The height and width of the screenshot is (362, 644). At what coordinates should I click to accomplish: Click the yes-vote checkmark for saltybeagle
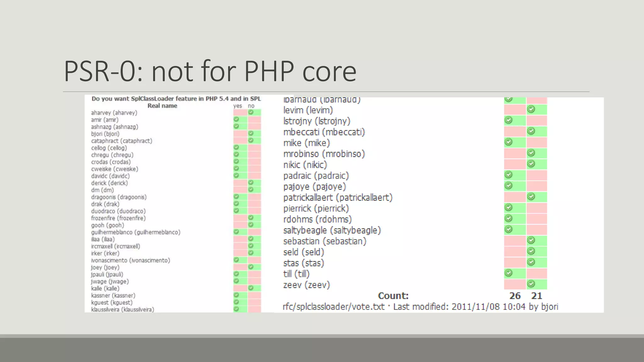(x=508, y=229)
